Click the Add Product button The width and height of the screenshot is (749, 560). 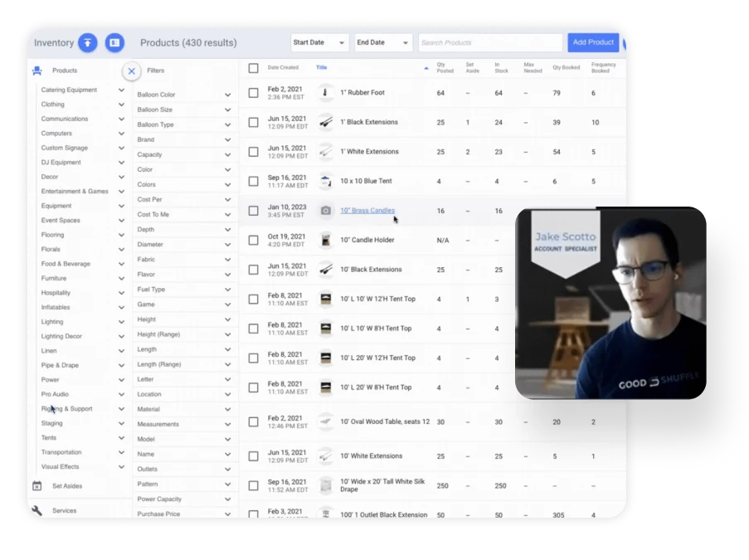593,42
